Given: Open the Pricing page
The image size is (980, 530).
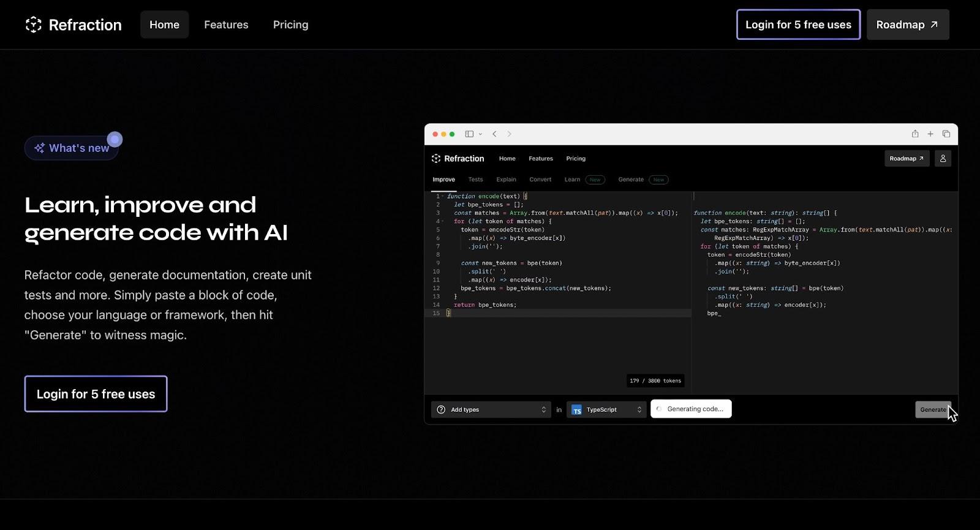Looking at the screenshot, I should [x=291, y=25].
